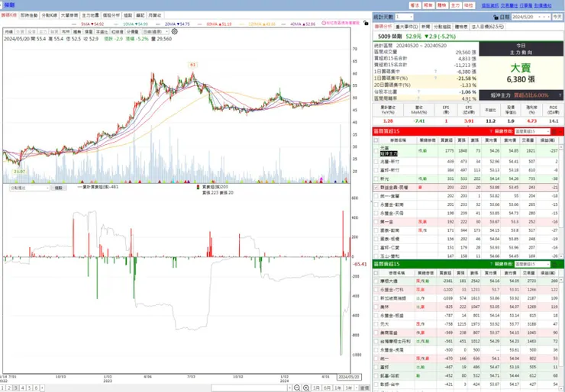This screenshot has height=392, width=565.
Task: Zoom out the chart with the minus magnifier
Action: (x=297, y=387)
